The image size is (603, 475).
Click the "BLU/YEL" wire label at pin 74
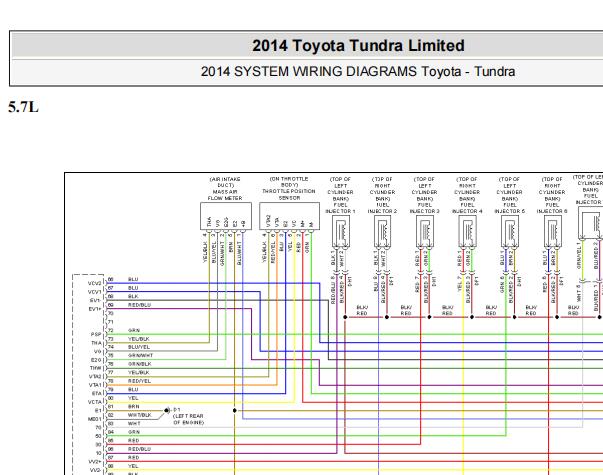pos(139,347)
